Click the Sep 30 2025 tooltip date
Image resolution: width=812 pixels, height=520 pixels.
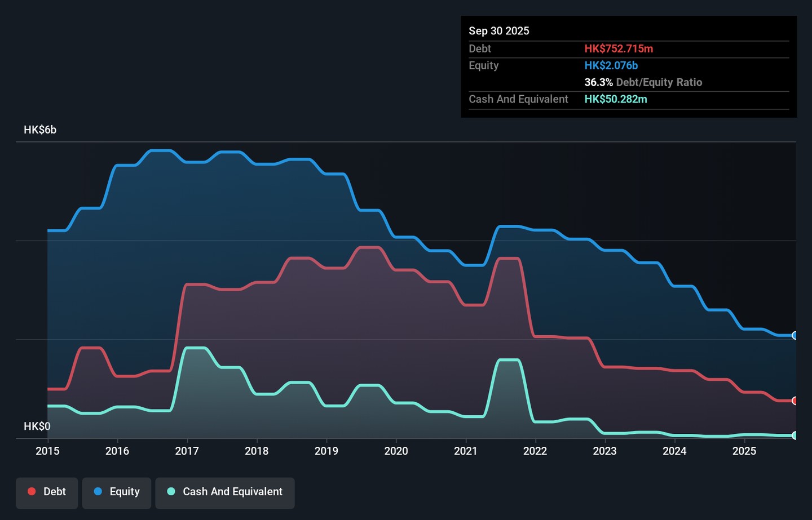pyautogui.click(x=499, y=31)
